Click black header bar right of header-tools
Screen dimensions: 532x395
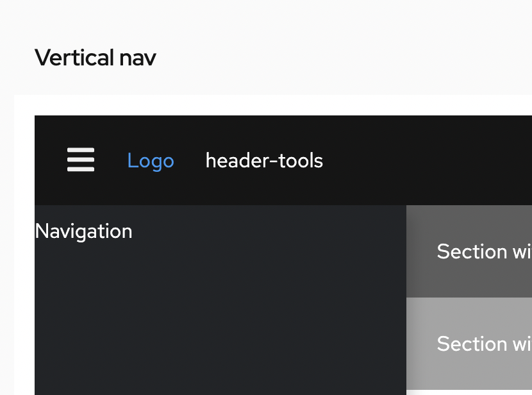coord(429,160)
